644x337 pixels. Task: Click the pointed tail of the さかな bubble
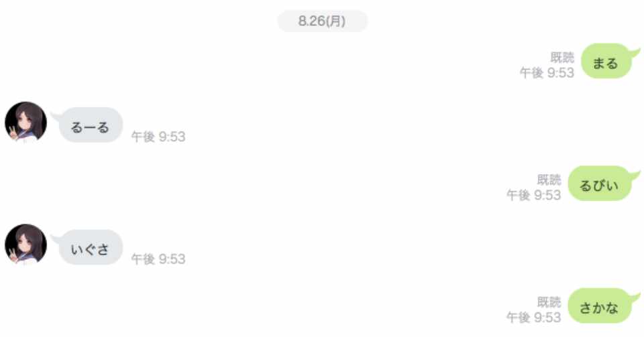pyautogui.click(x=635, y=297)
